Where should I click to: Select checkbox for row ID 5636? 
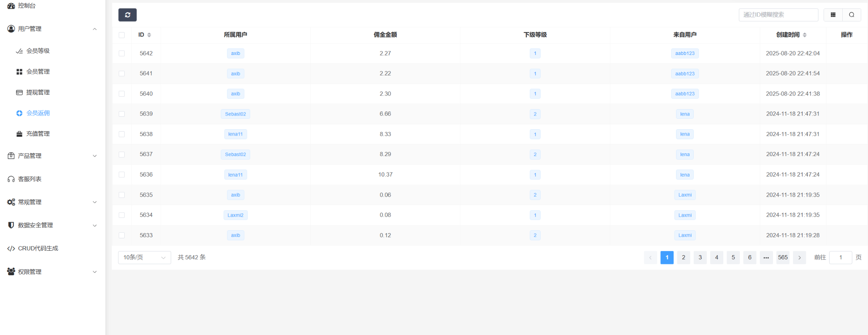pos(122,175)
